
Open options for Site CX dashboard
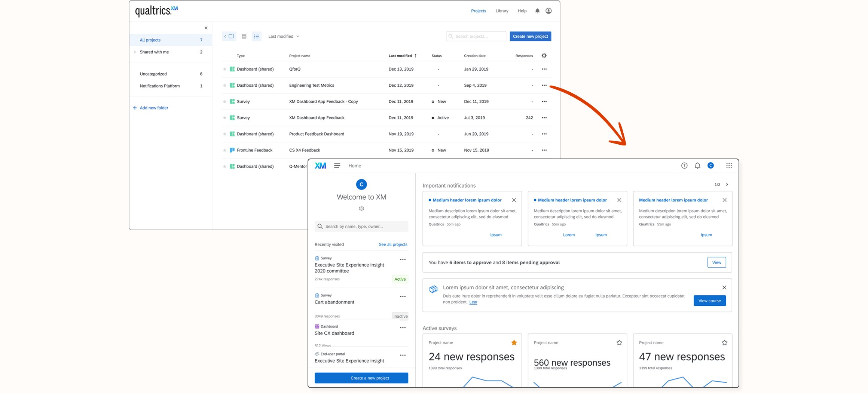tap(403, 328)
